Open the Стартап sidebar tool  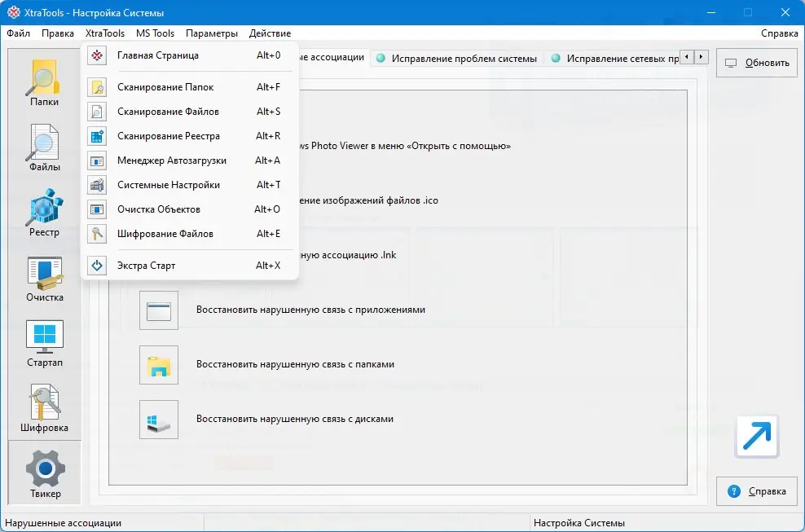point(44,343)
